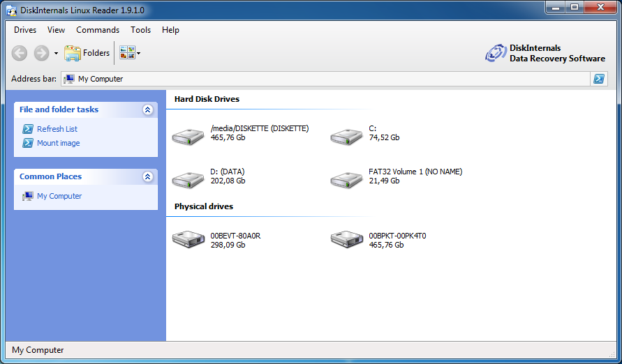Toggle the Folders pane button
The height and width of the screenshot is (364, 622).
87,53
